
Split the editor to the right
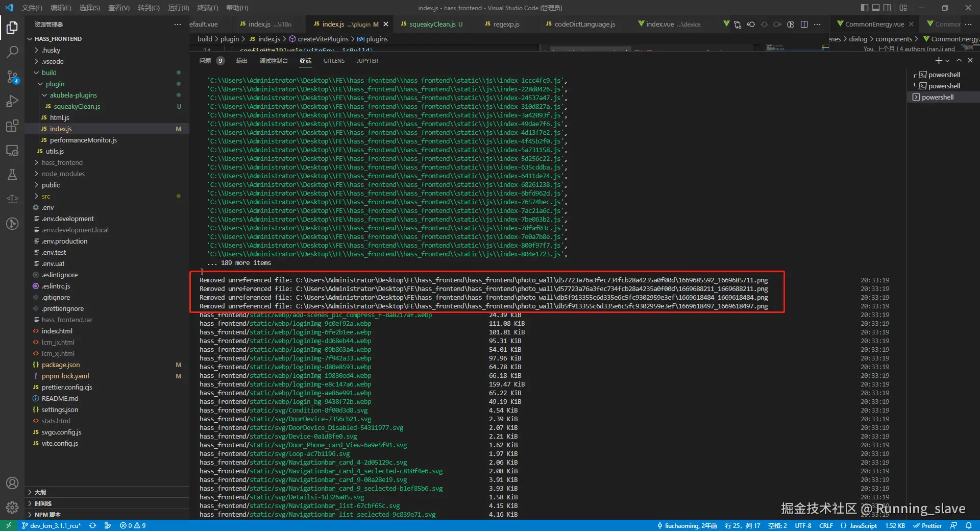[804, 24]
